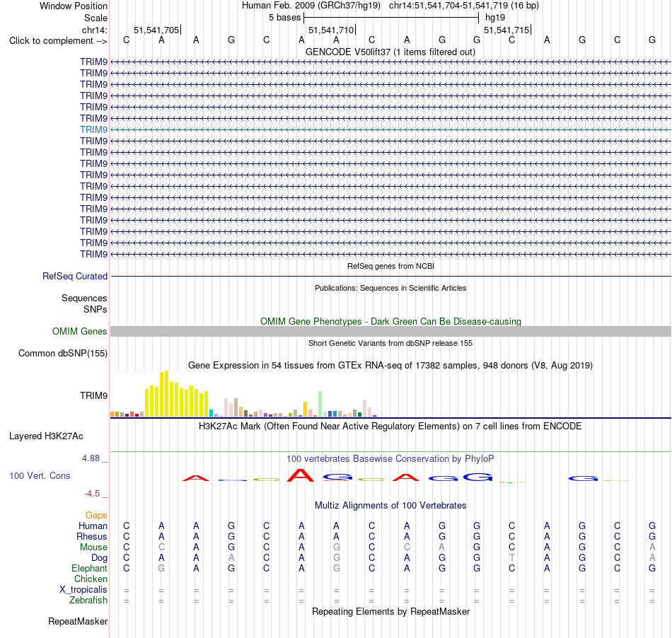
Task: Open the GTEx Gene Expression track title
Action: click(x=390, y=366)
